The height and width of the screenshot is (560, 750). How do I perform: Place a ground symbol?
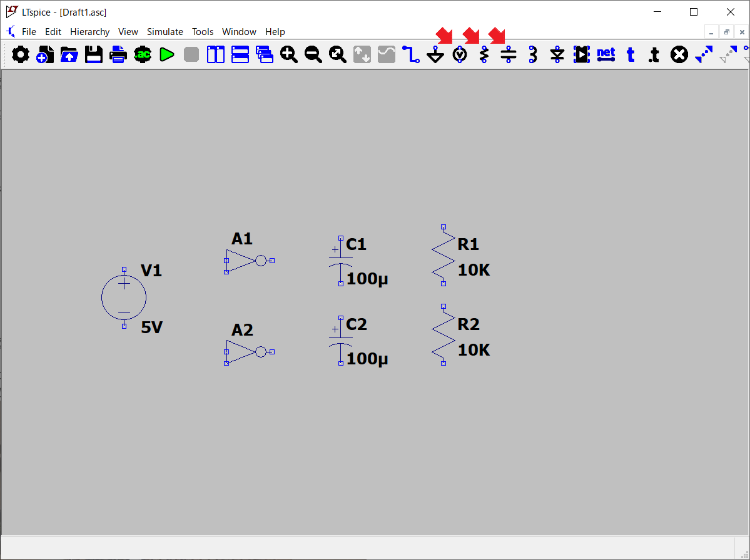435,56
